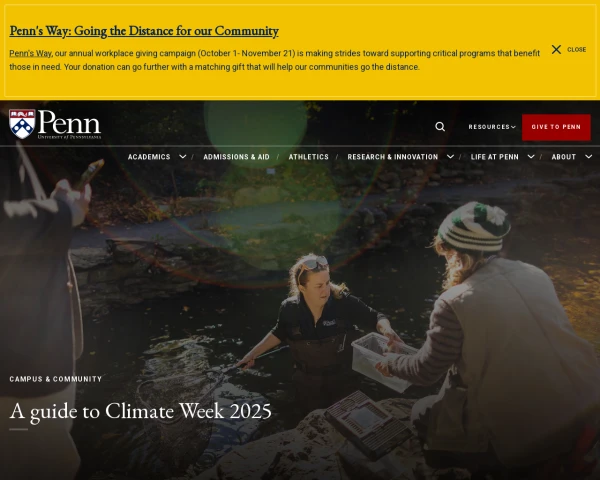
Task: Open the Athletics menu link
Action: pyautogui.click(x=308, y=157)
